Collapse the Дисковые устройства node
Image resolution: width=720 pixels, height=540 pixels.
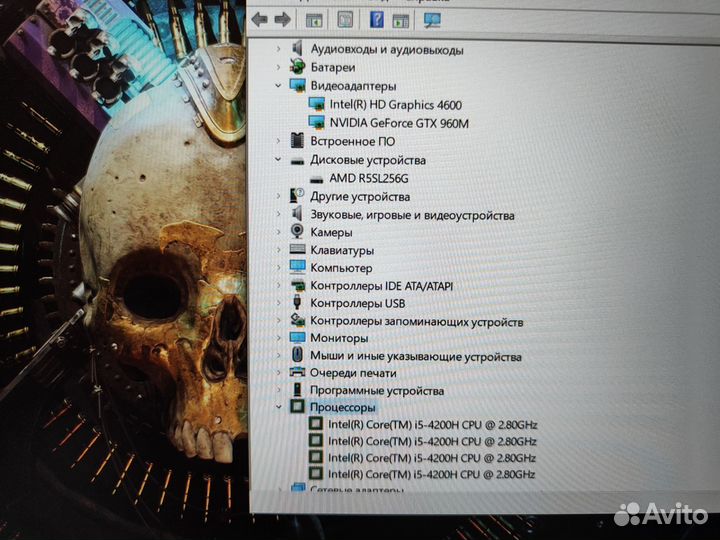[x=278, y=160]
